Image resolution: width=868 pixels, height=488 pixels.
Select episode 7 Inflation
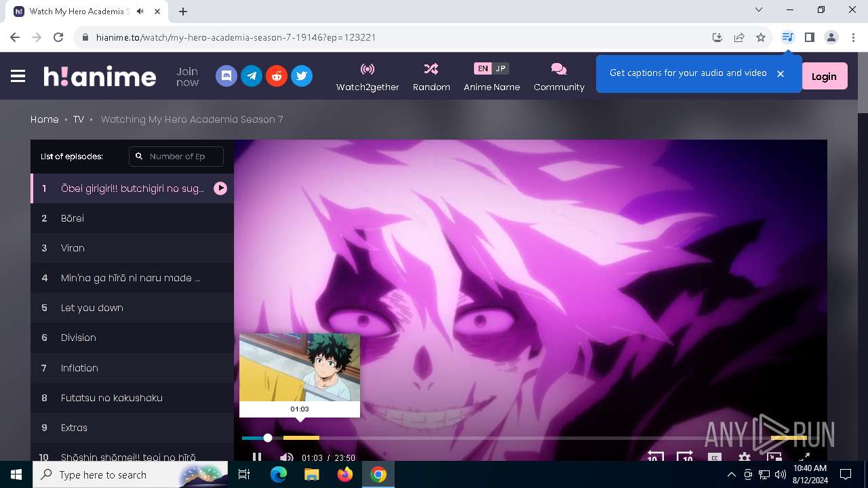(x=132, y=368)
